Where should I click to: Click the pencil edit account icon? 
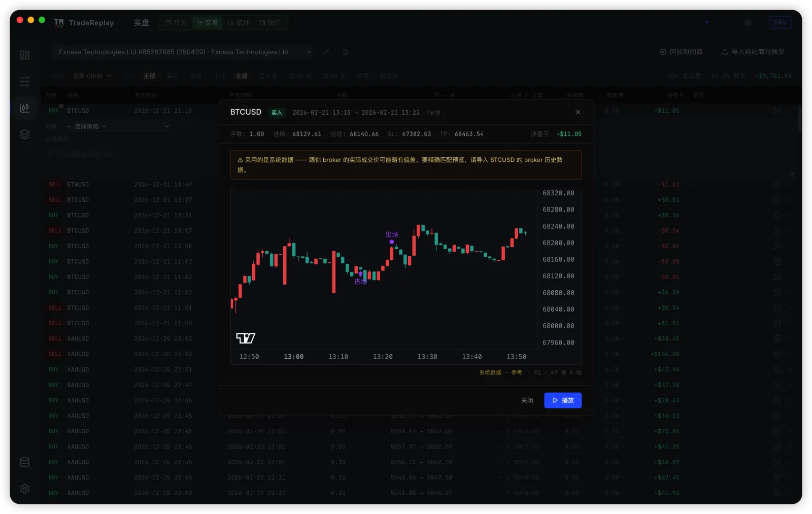pos(326,52)
